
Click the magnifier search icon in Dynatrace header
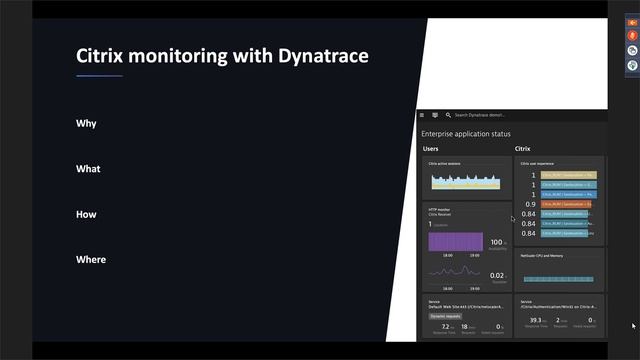pos(448,115)
